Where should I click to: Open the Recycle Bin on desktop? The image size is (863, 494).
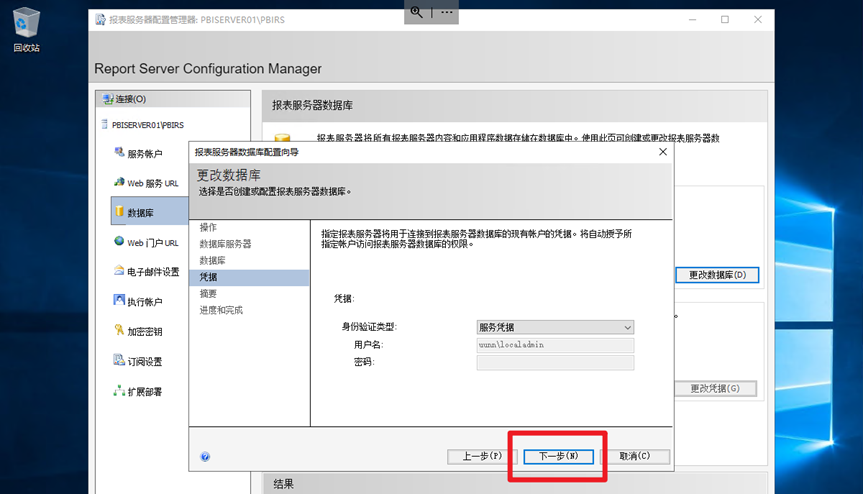tap(27, 24)
